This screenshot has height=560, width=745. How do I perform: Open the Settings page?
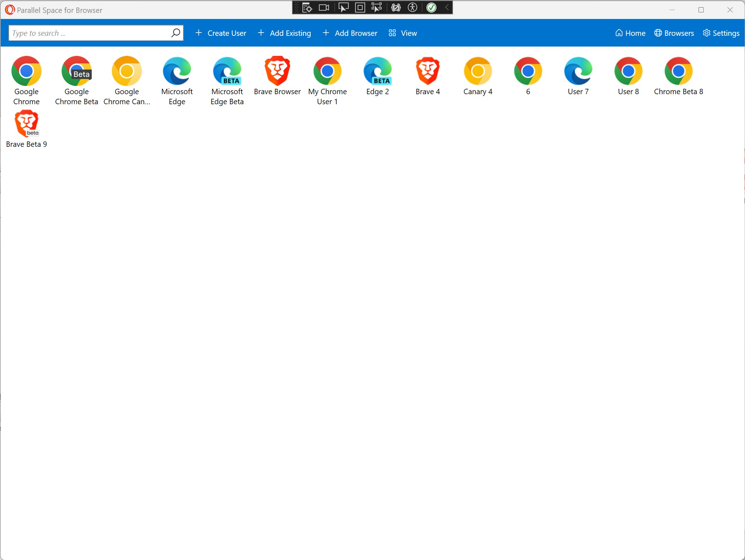721,33
